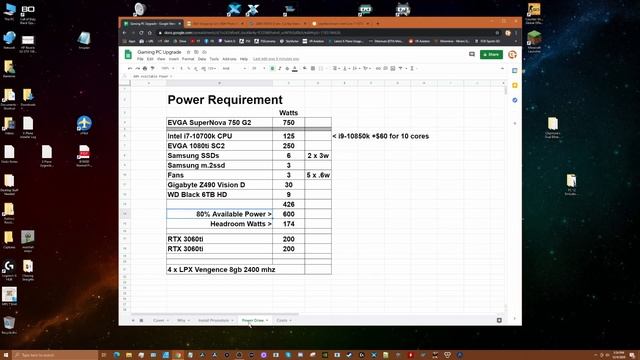Open the Format menu

[x=188, y=59]
